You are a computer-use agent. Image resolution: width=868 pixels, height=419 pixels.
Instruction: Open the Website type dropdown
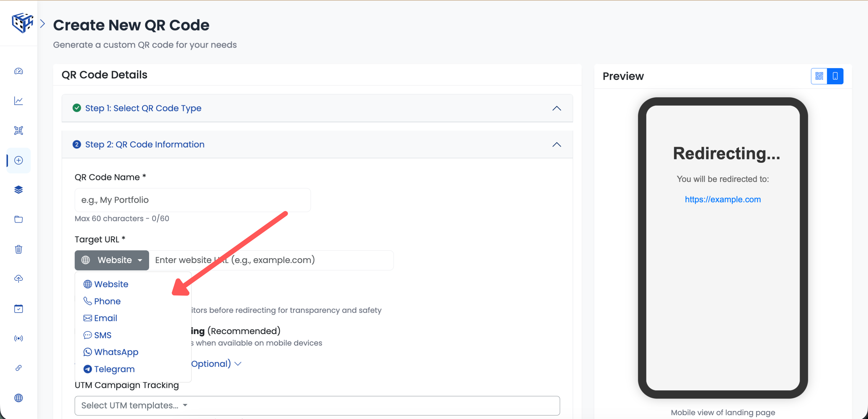(x=112, y=260)
